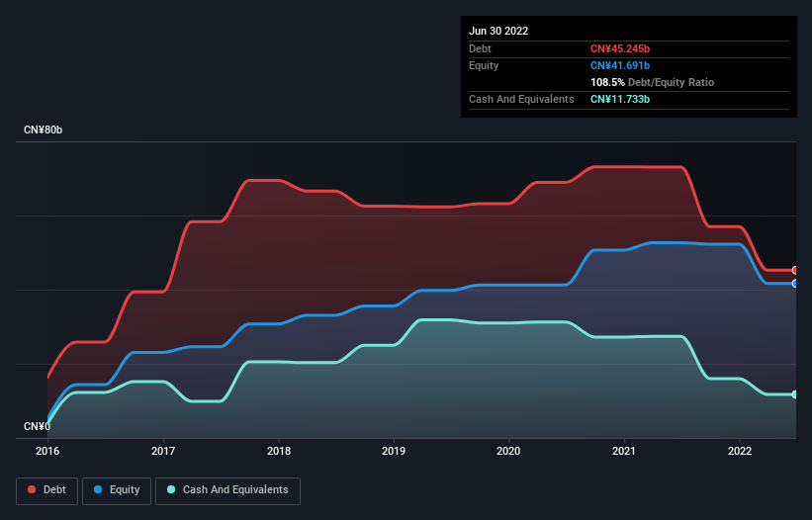
Task: Click the Jun 30 2022 tooltip date
Action: (498, 31)
